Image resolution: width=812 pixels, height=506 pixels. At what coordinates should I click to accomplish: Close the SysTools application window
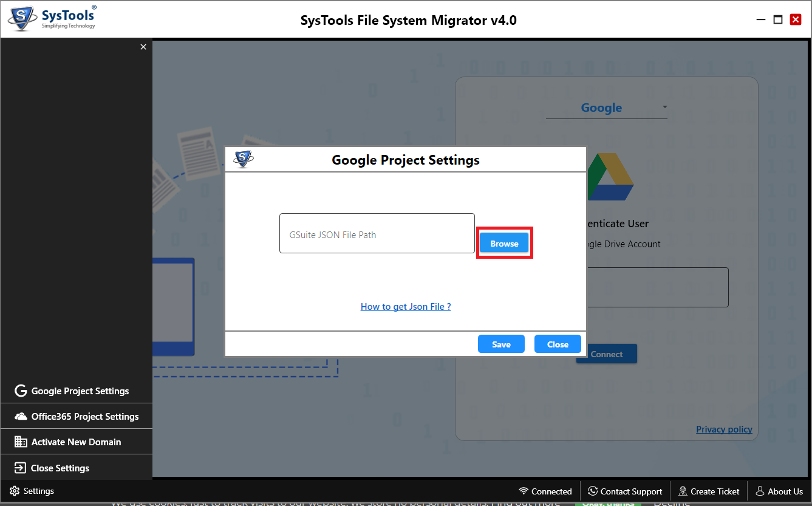pos(795,20)
